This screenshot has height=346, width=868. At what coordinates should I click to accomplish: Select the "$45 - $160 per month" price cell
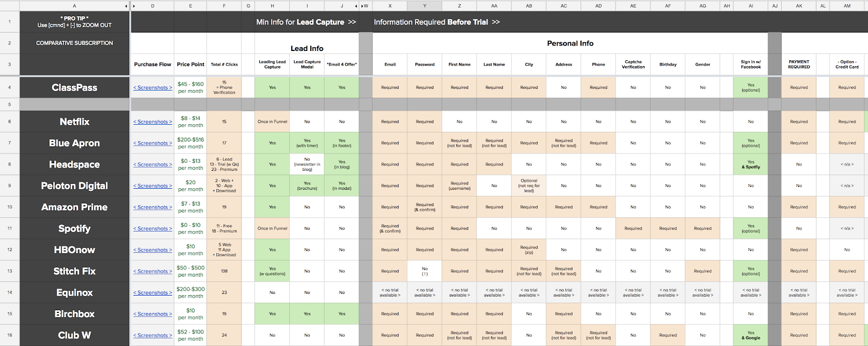190,87
